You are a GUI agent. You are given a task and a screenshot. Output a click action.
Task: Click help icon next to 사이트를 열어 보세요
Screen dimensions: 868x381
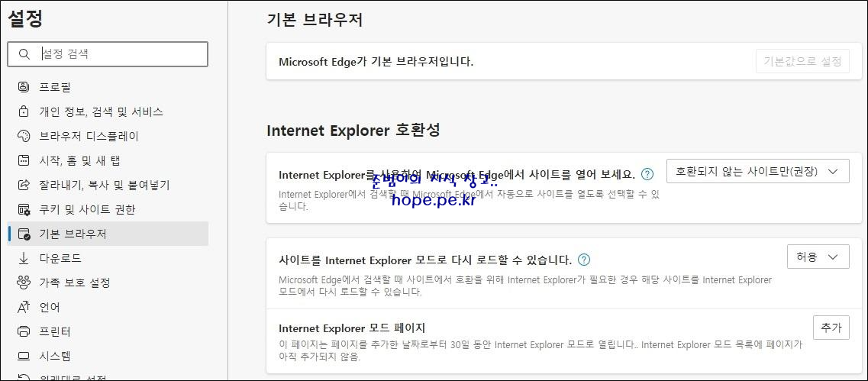point(647,174)
